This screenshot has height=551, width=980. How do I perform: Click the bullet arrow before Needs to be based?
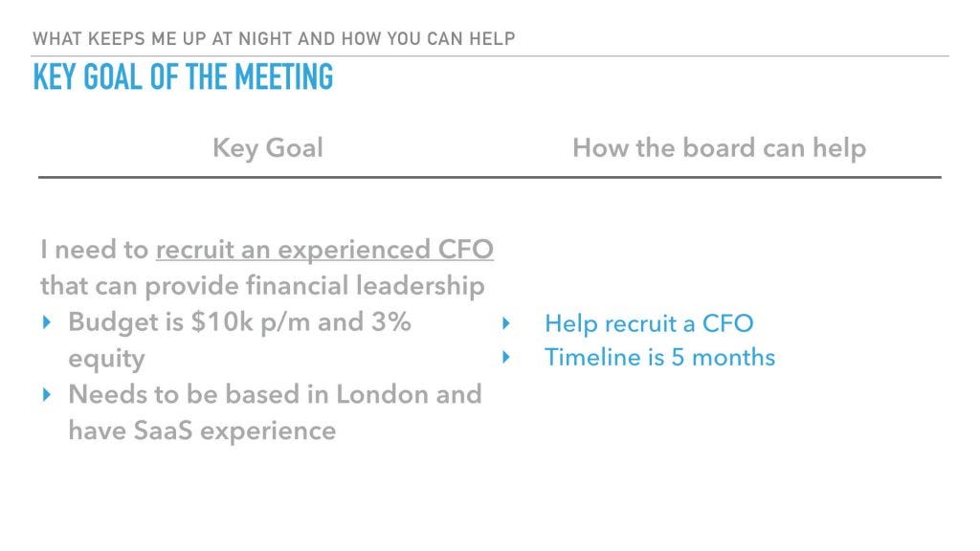pyautogui.click(x=47, y=395)
